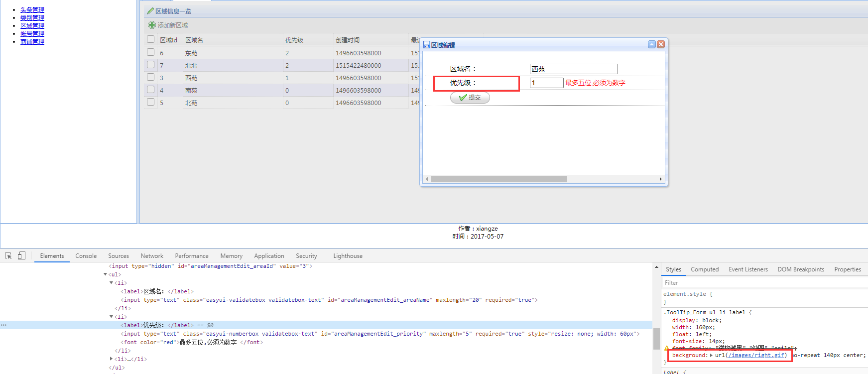This screenshot has height=374, width=868.
Task: Open the 类别管理 sidebar link
Action: tap(32, 18)
